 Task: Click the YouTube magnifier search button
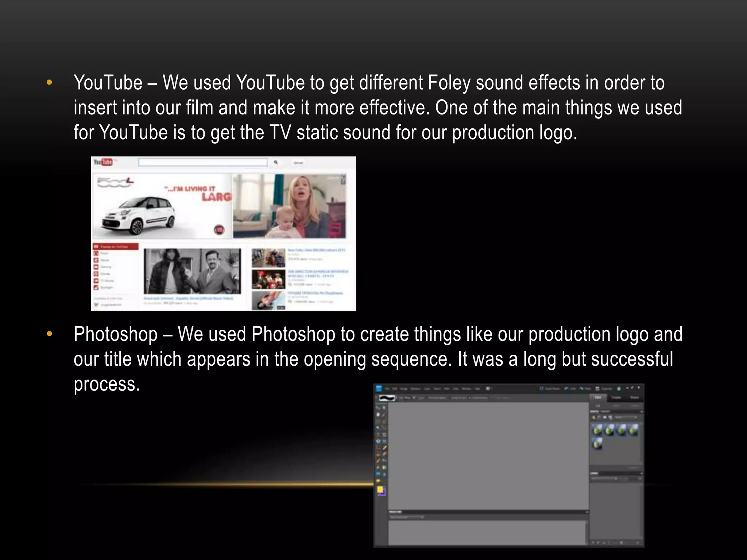[x=276, y=162]
